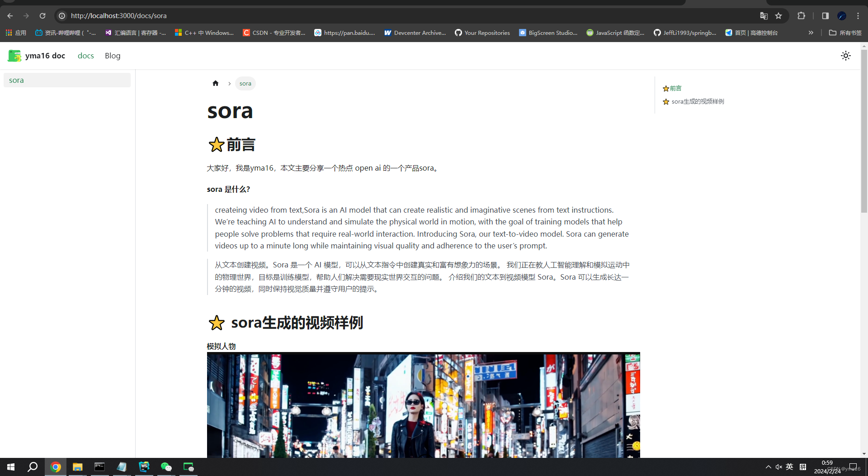Click the reload page icon
This screenshot has width=868, height=476.
pos(42,15)
